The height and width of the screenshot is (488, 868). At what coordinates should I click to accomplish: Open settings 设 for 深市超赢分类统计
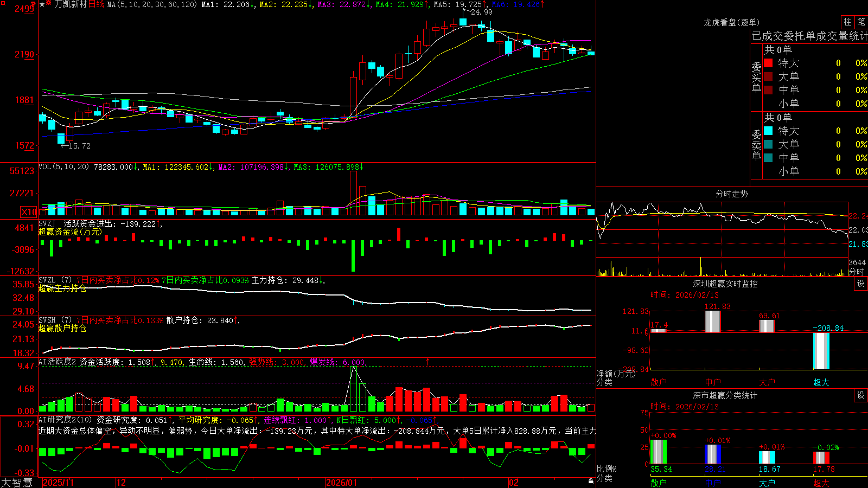pyautogui.click(x=861, y=395)
